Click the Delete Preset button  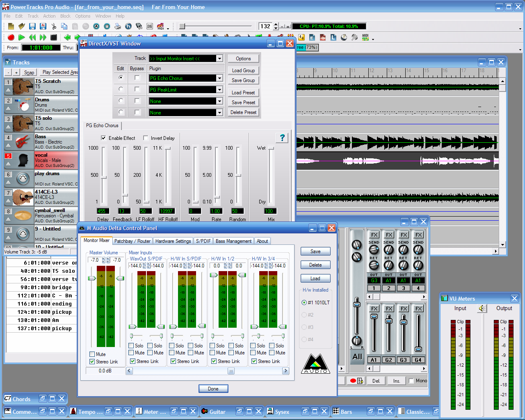(x=243, y=112)
